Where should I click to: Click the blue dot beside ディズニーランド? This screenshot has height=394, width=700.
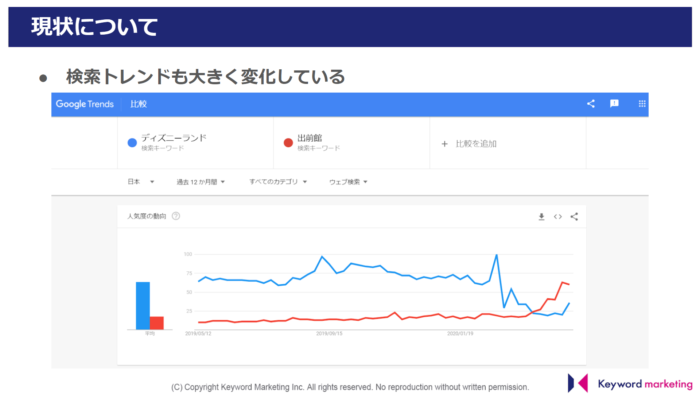(x=132, y=143)
